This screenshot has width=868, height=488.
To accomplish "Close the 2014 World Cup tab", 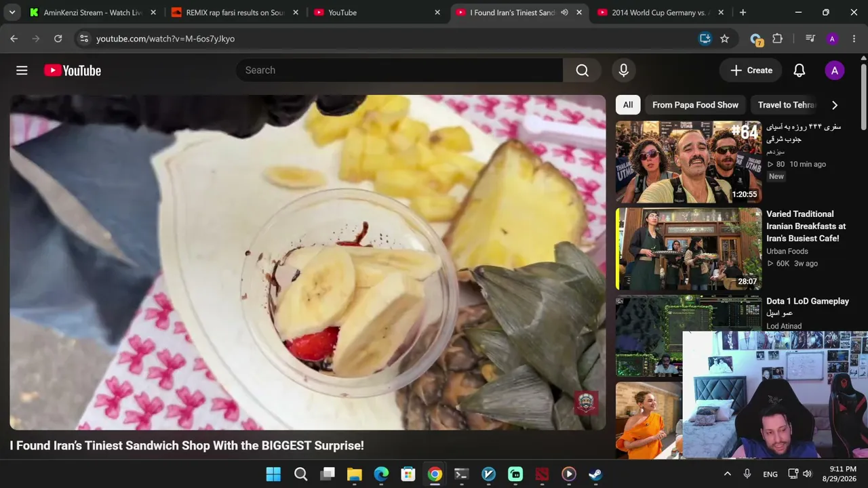I will pos(720,12).
